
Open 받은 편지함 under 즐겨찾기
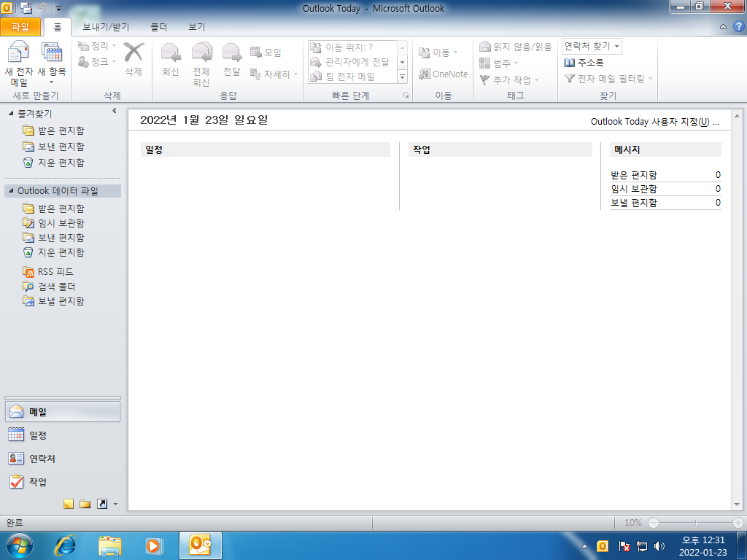[53, 130]
